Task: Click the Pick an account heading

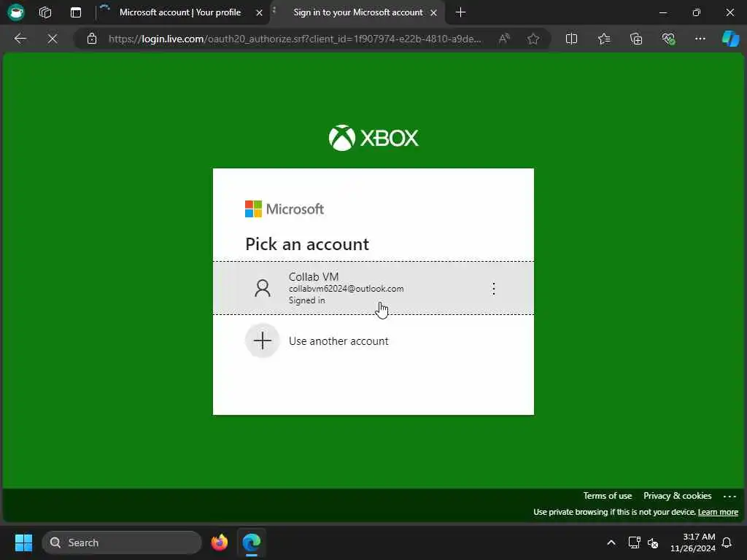Action: (307, 244)
